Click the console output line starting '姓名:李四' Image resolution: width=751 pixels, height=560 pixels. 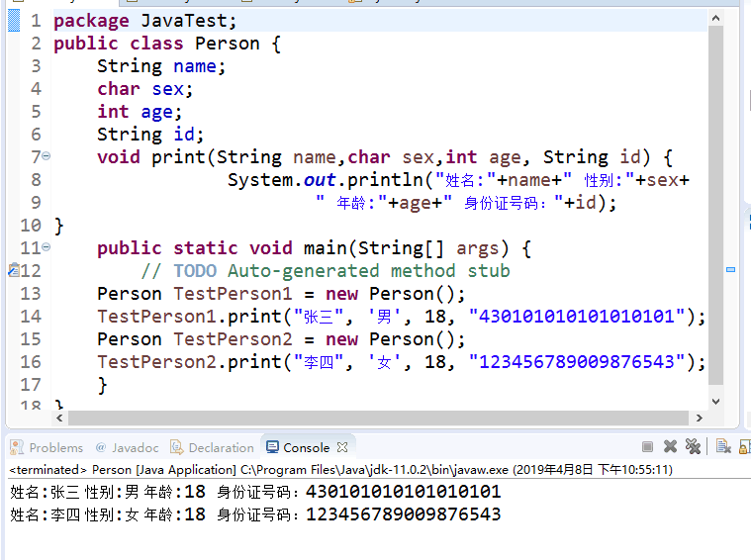pos(255,514)
